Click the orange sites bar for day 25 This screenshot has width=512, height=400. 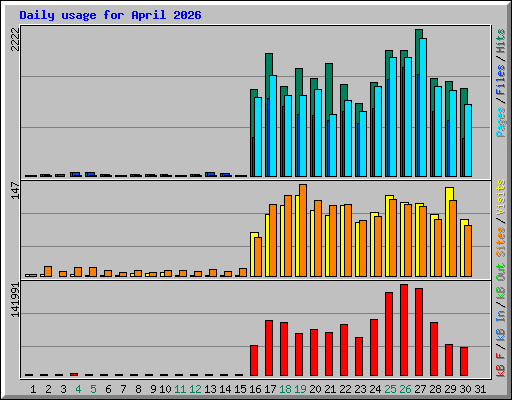coord(393,238)
